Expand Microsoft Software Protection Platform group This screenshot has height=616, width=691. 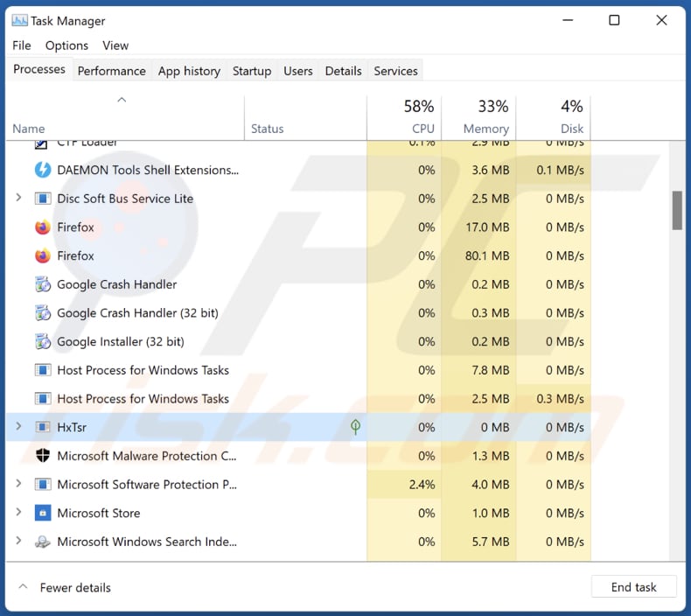18,484
